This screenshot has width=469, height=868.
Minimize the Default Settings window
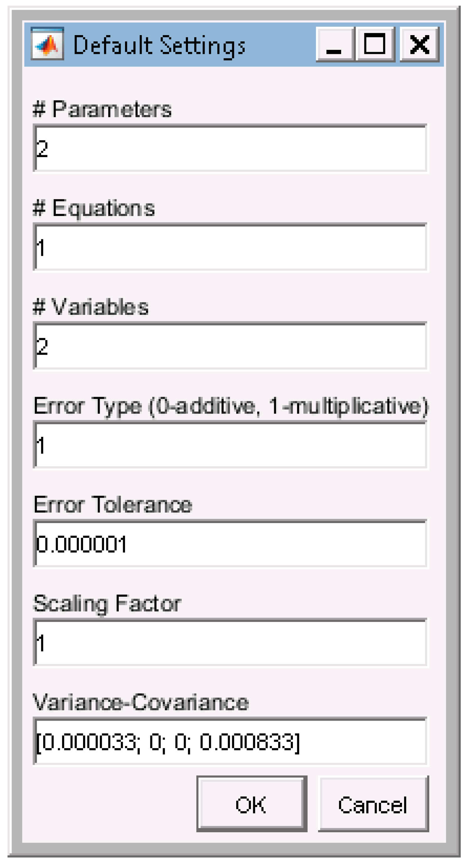334,44
